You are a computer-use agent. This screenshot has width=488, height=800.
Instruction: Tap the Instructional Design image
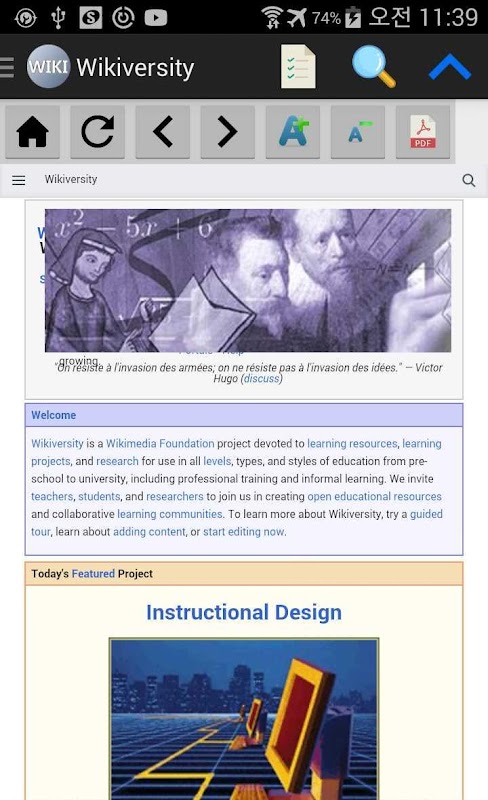pyautogui.click(x=244, y=718)
